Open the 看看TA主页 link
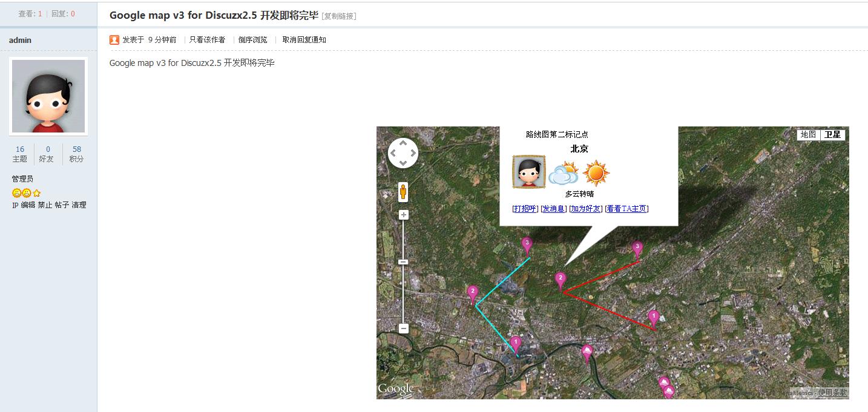868x412 pixels. click(x=626, y=209)
